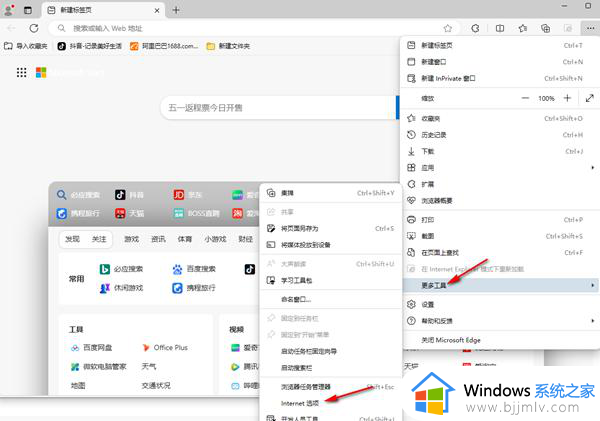Click the address bar input

pos(253,28)
